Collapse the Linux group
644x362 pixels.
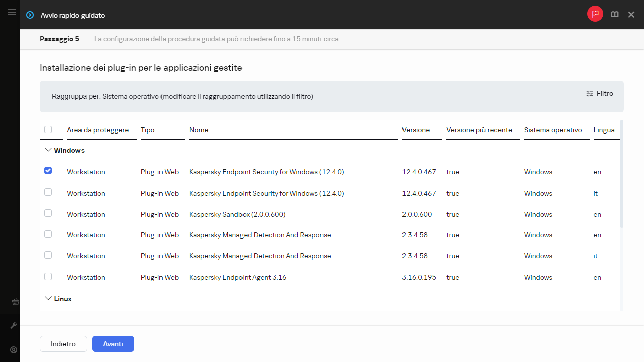click(x=48, y=298)
